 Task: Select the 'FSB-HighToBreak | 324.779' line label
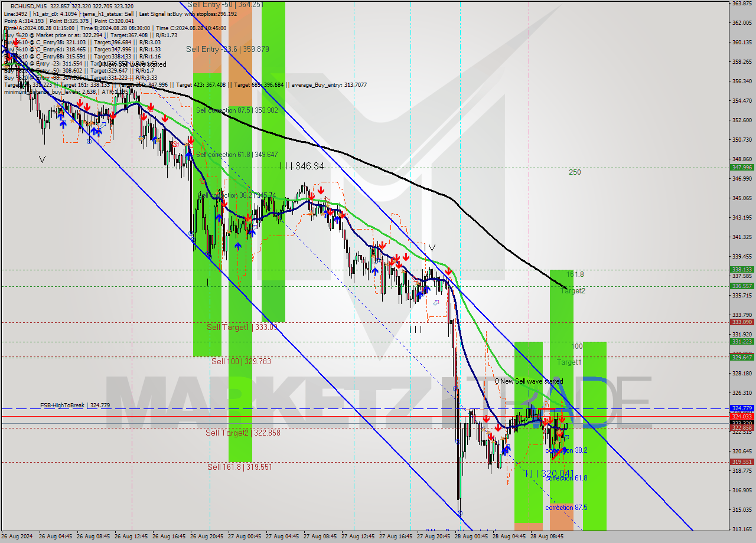pos(75,405)
